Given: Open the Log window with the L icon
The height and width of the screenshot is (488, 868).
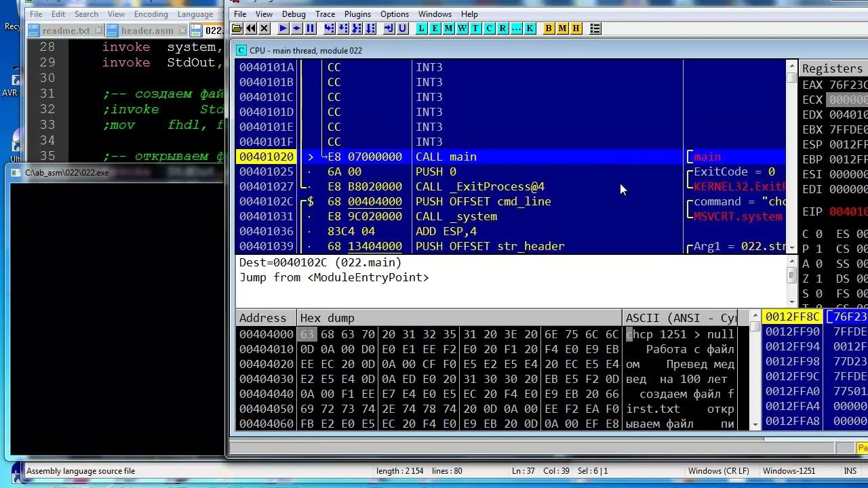Looking at the screenshot, I should point(421,28).
